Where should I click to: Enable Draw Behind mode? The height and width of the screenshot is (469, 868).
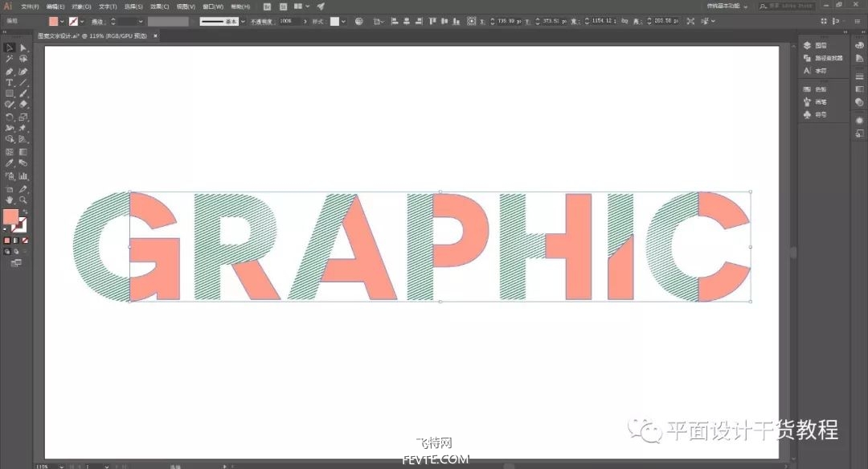click(16, 252)
